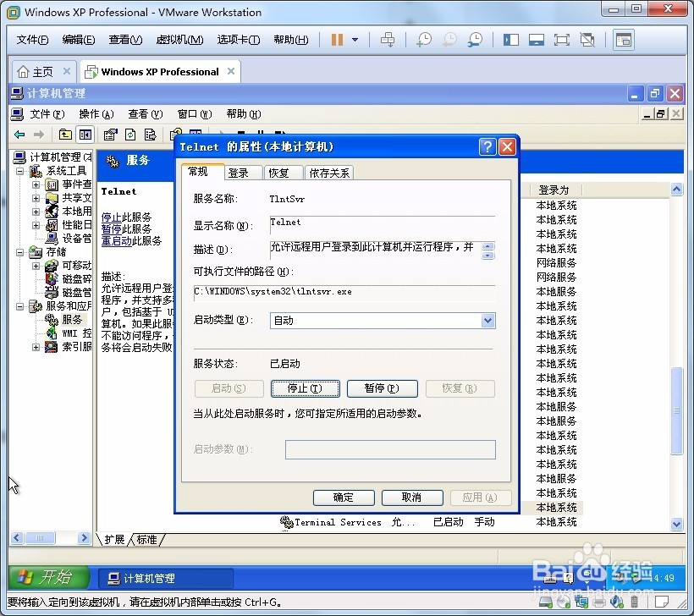Expand the 事件查看器 tree node
Image resolution: width=694 pixels, height=616 pixels.
click(36, 185)
